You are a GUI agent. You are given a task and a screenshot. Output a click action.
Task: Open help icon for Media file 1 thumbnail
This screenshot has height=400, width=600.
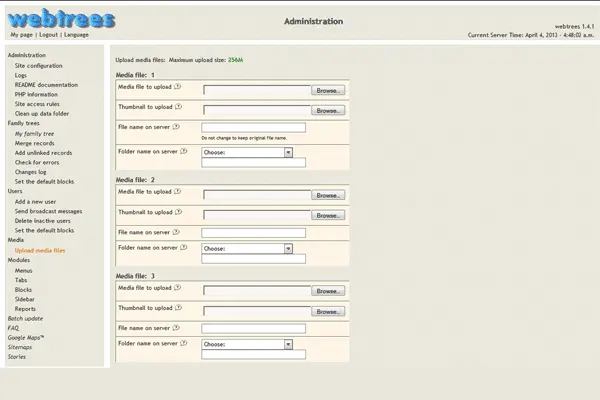point(176,106)
